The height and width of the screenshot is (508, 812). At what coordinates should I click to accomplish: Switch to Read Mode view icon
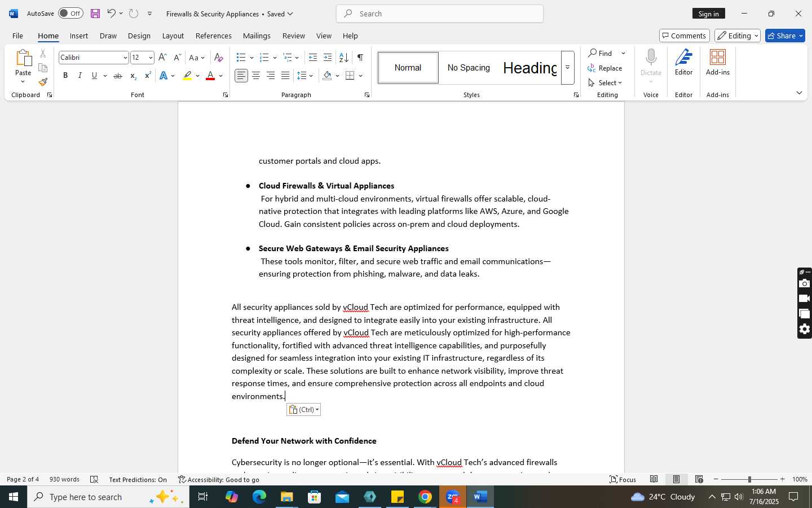[x=654, y=479]
